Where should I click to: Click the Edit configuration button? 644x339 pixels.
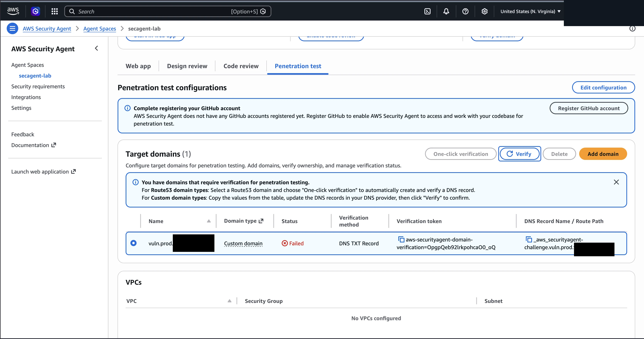603,87
